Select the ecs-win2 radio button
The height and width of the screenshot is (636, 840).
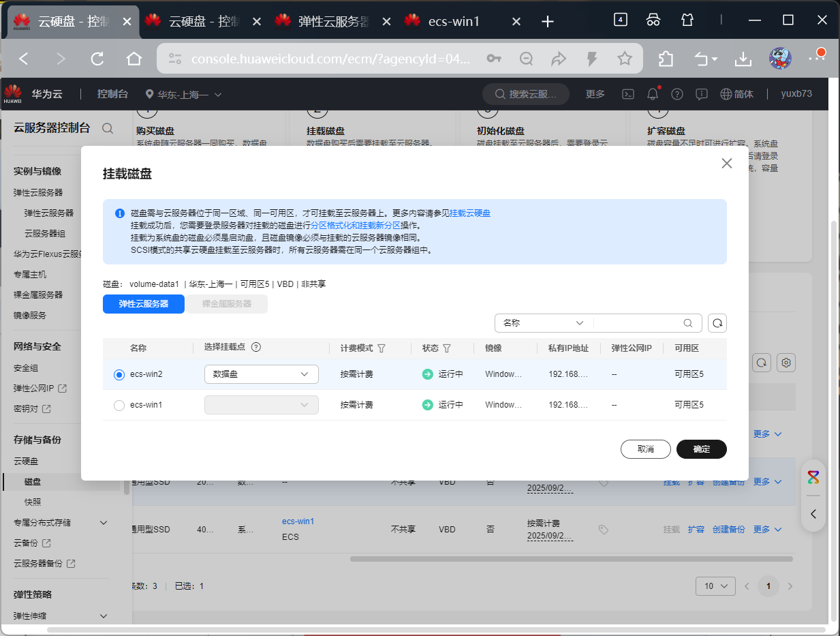tap(119, 374)
